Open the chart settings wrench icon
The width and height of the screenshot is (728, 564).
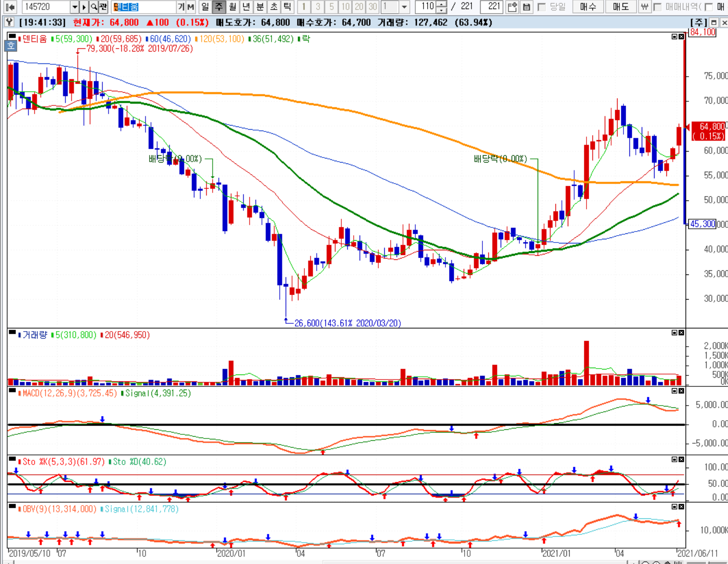coord(10,22)
